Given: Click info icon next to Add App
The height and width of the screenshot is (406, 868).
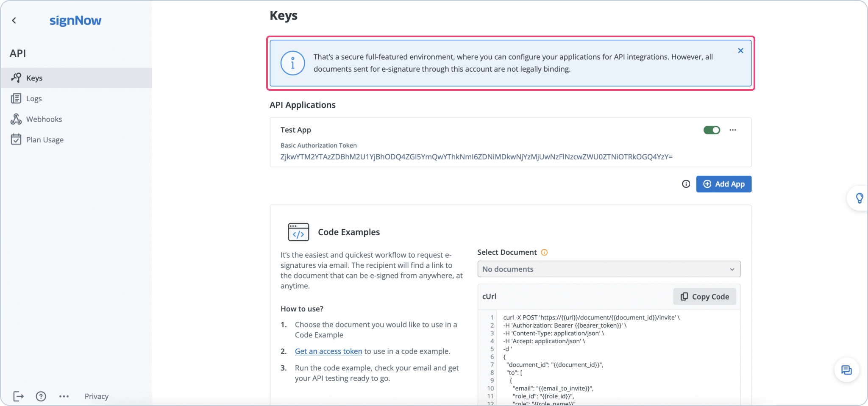Looking at the screenshot, I should point(686,184).
